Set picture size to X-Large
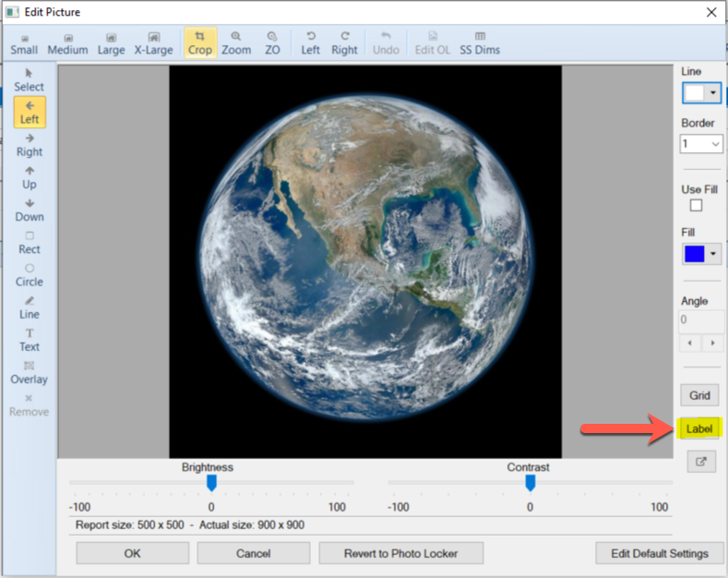 click(x=153, y=42)
